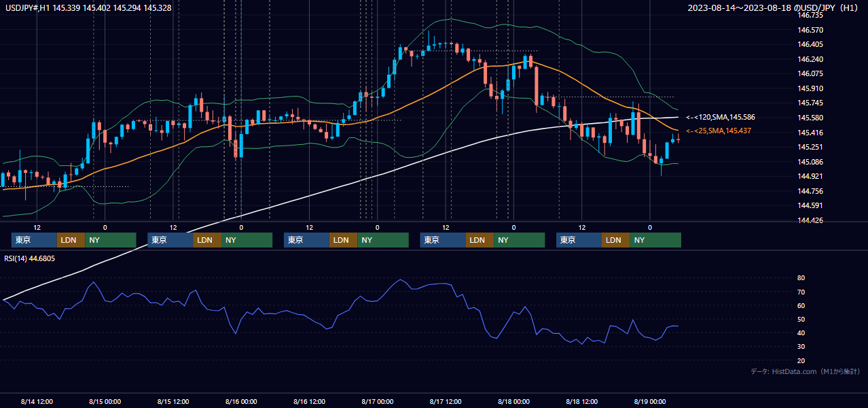Click the LDN session box for 8/14
This screenshot has height=408, width=868.
[71, 240]
